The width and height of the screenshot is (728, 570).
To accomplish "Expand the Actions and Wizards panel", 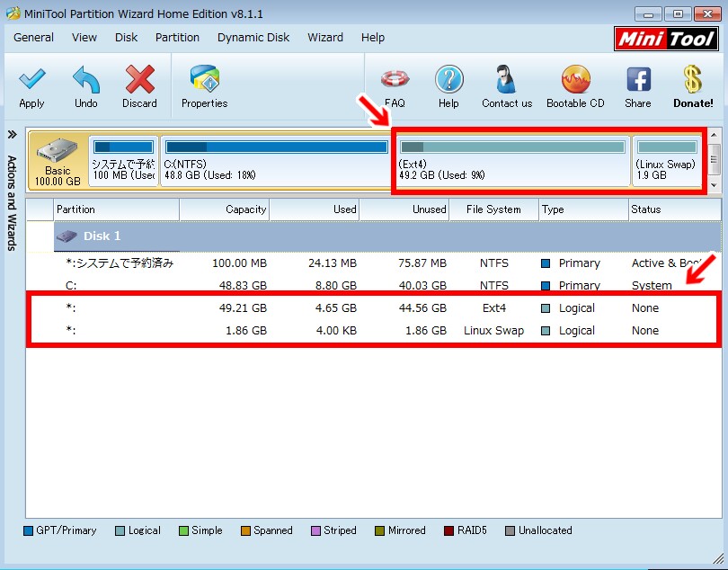I will pyautogui.click(x=12, y=135).
